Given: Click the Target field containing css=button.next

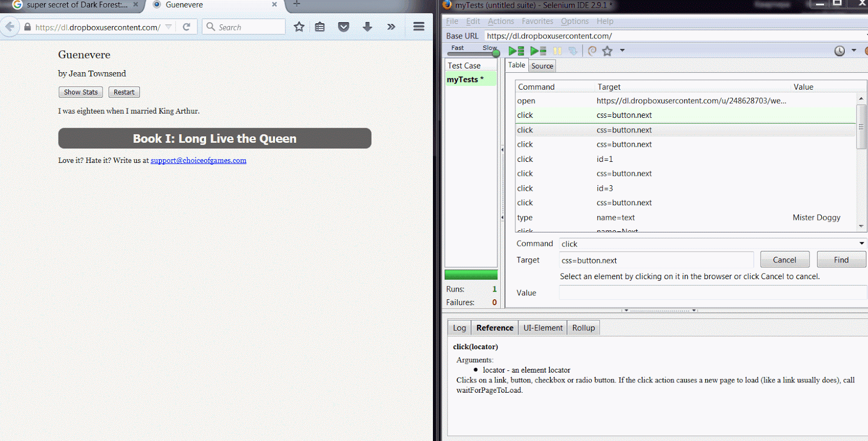Looking at the screenshot, I should (x=656, y=260).
